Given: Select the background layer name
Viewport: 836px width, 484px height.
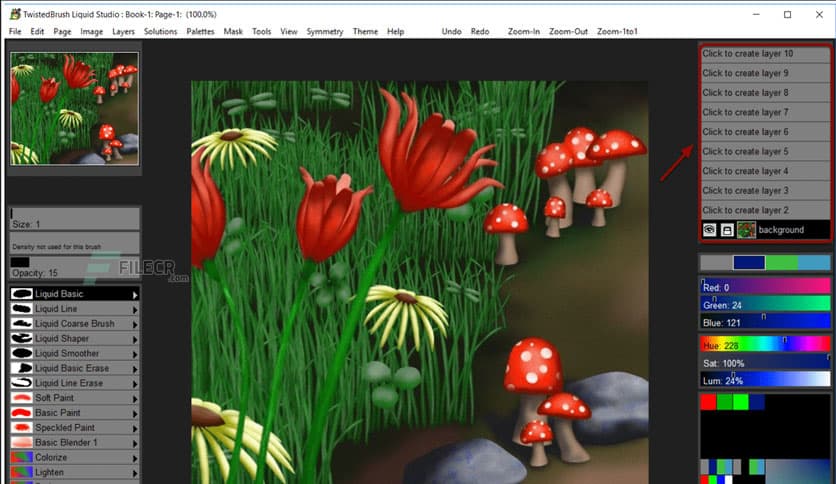Looking at the screenshot, I should point(781,230).
